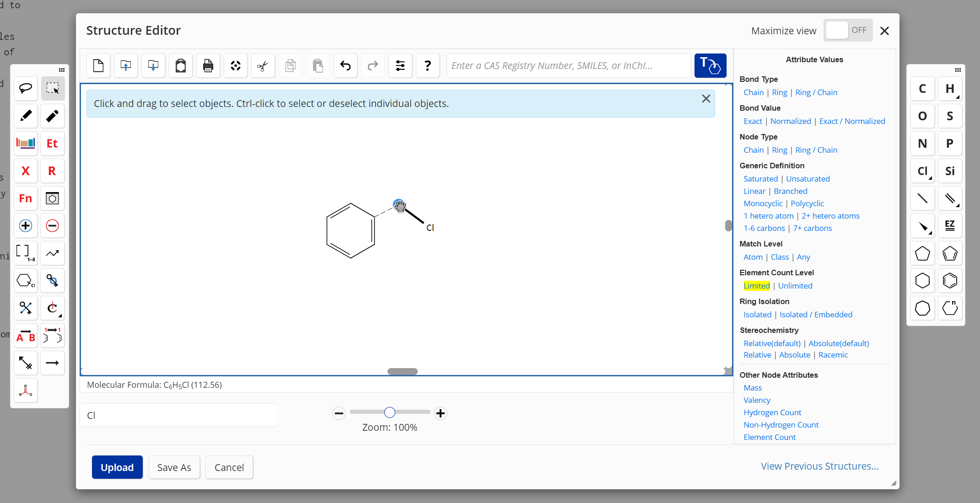Expand the wedge bond type dropdown
This screenshot has width=980, height=503.
930,233
